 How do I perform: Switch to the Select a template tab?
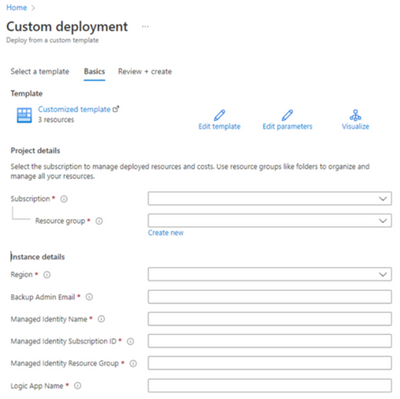point(40,72)
